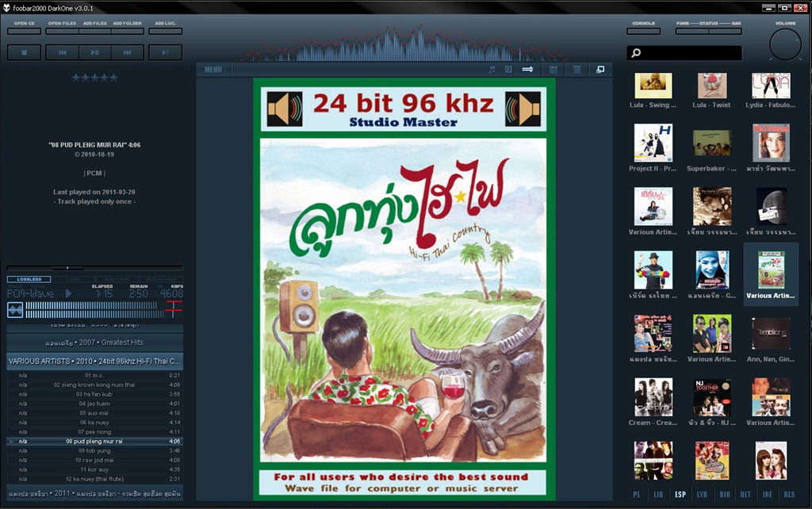Skip to the next track
The image size is (812, 509).
(128, 52)
